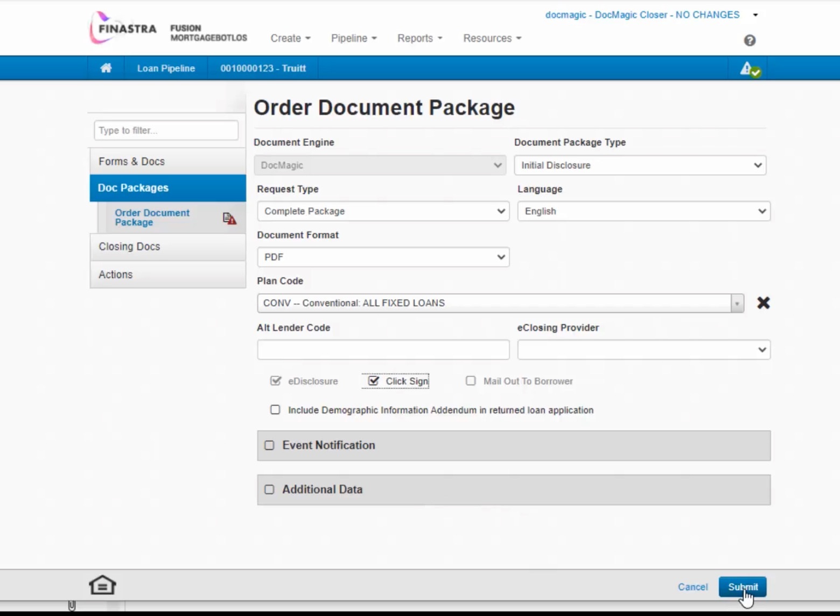Click the document warning icon beside Order Document Package

229,218
